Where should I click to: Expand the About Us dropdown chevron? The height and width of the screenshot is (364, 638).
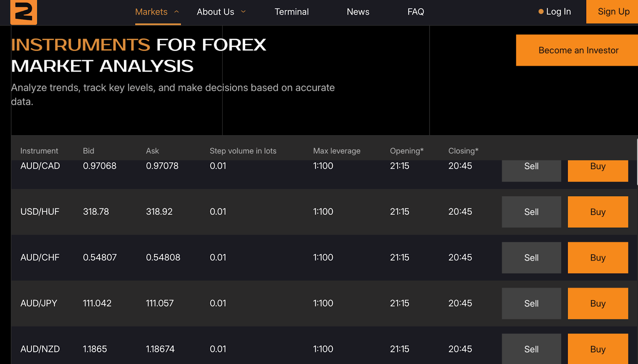(243, 12)
